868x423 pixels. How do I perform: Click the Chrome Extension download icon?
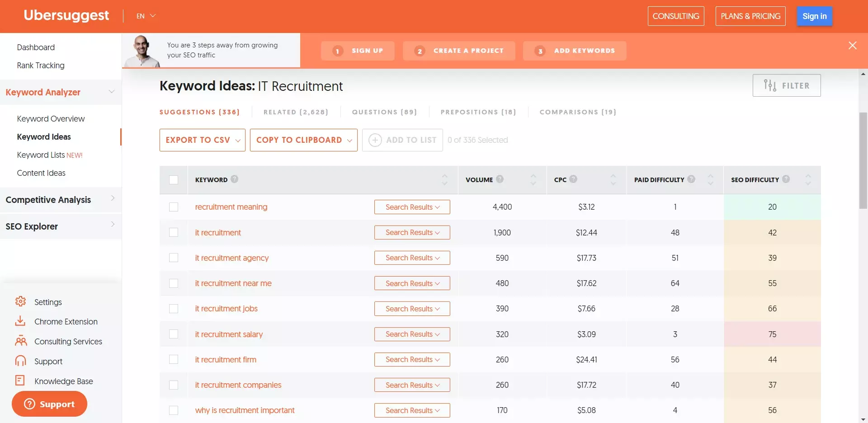[20, 321]
